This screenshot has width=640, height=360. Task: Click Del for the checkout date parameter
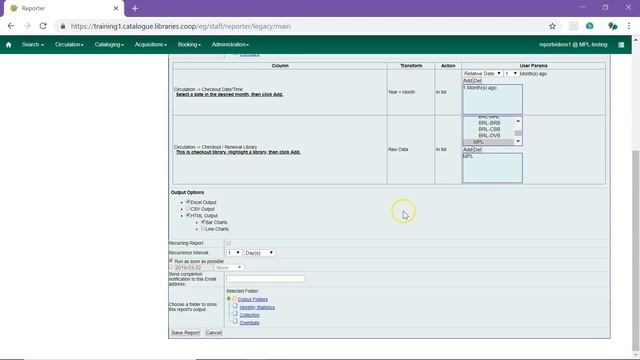477,81
